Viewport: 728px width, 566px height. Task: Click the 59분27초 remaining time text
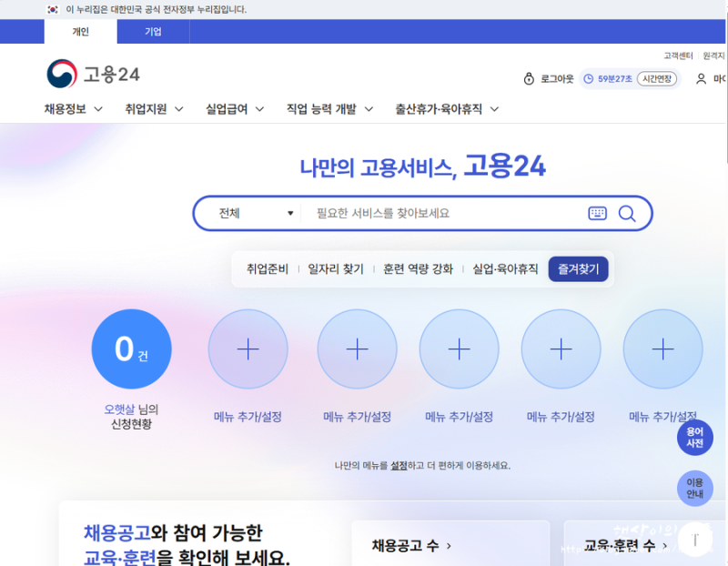tap(615, 79)
